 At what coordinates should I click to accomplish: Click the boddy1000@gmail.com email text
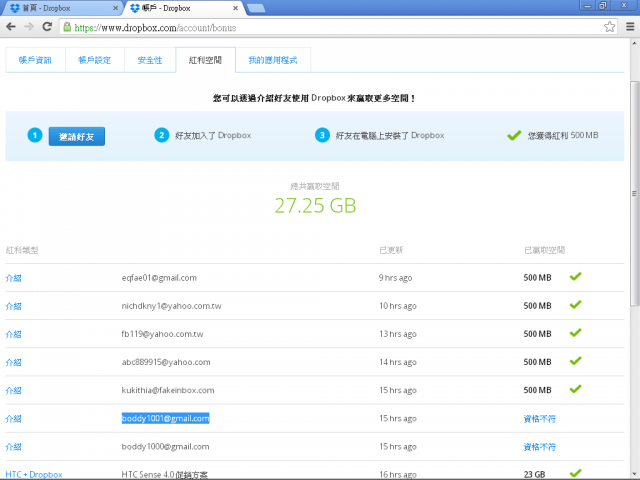coord(165,447)
